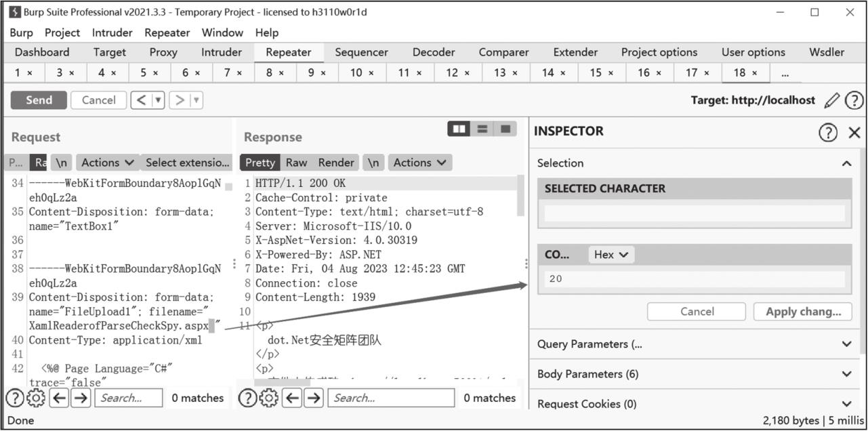Image resolution: width=868 pixels, height=431 pixels.
Task: Cancel the Inspector change
Action: (697, 312)
